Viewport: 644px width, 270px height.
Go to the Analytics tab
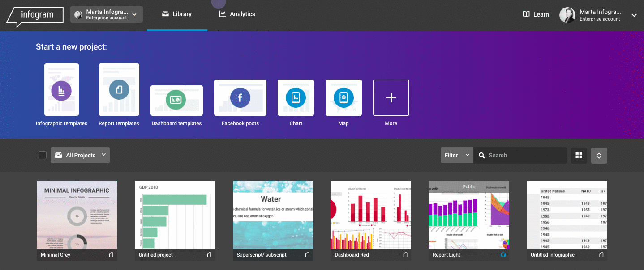(237, 14)
